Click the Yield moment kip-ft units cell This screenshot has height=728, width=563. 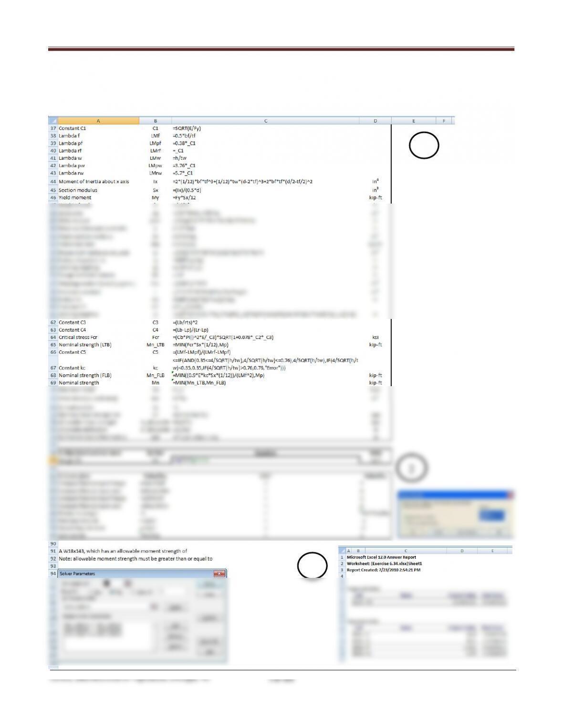pyautogui.click(x=375, y=198)
